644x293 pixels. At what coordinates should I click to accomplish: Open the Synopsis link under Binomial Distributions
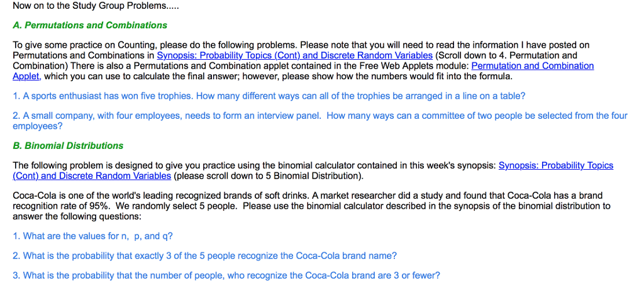(x=555, y=165)
